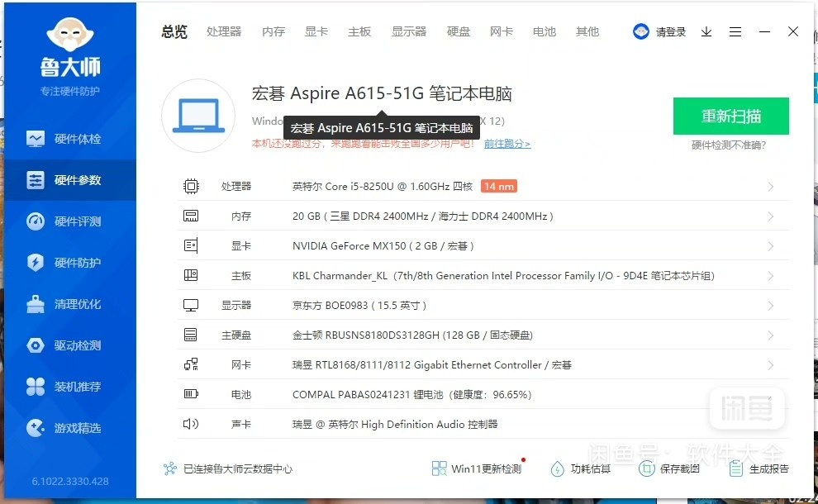Click the 声卡 speaker icon
Screen dimensions: 818x504
click(x=191, y=424)
